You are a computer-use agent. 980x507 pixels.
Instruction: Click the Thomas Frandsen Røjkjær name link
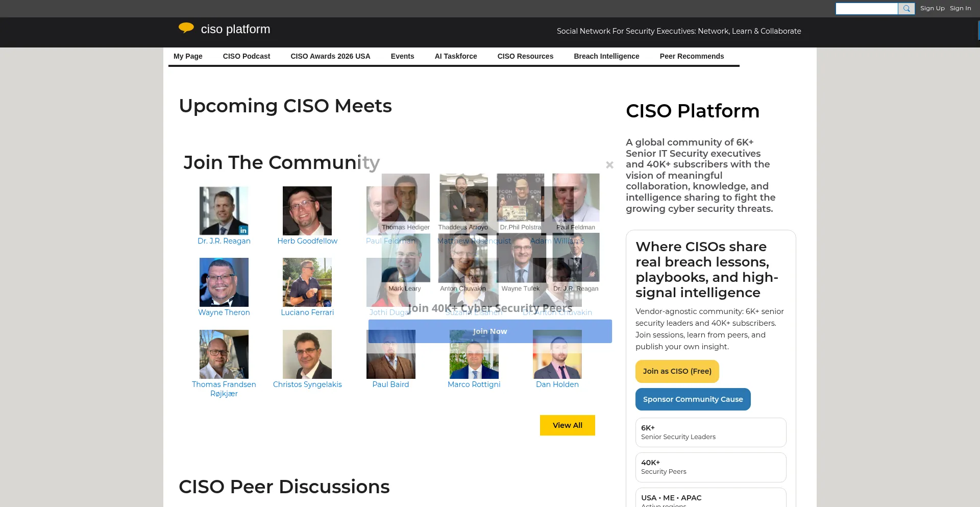[224, 389]
